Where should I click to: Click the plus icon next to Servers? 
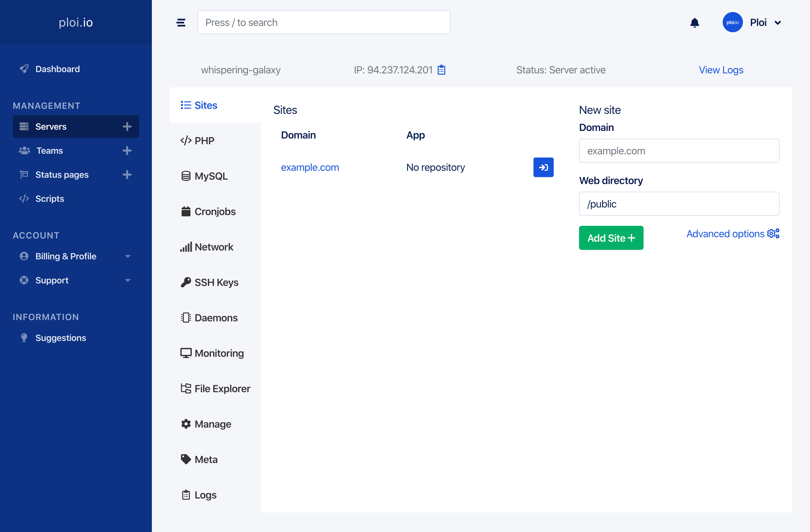127,127
